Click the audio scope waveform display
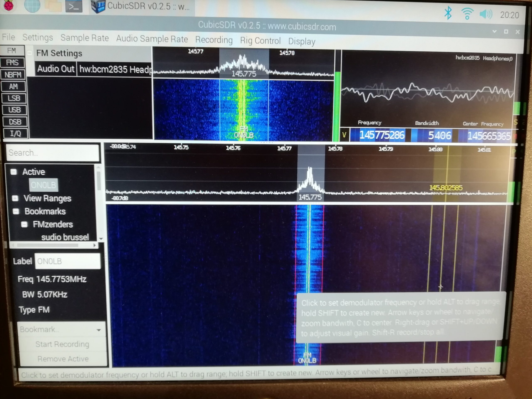The width and height of the screenshot is (532, 399). point(428,93)
